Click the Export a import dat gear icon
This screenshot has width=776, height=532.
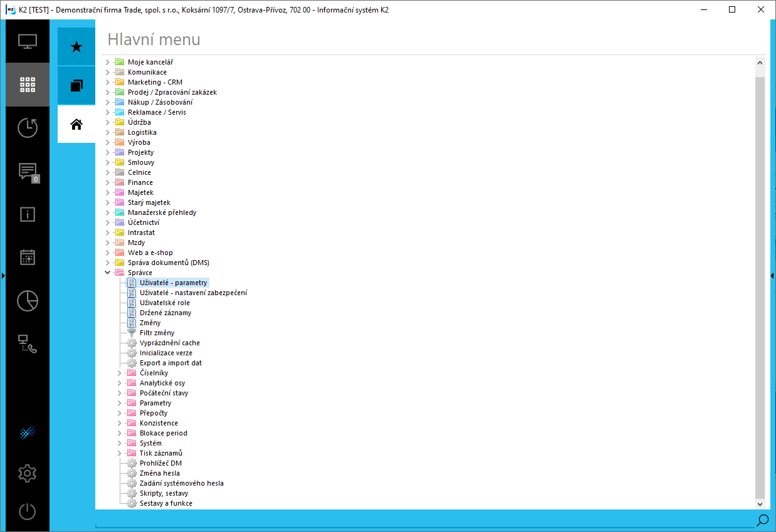point(132,363)
